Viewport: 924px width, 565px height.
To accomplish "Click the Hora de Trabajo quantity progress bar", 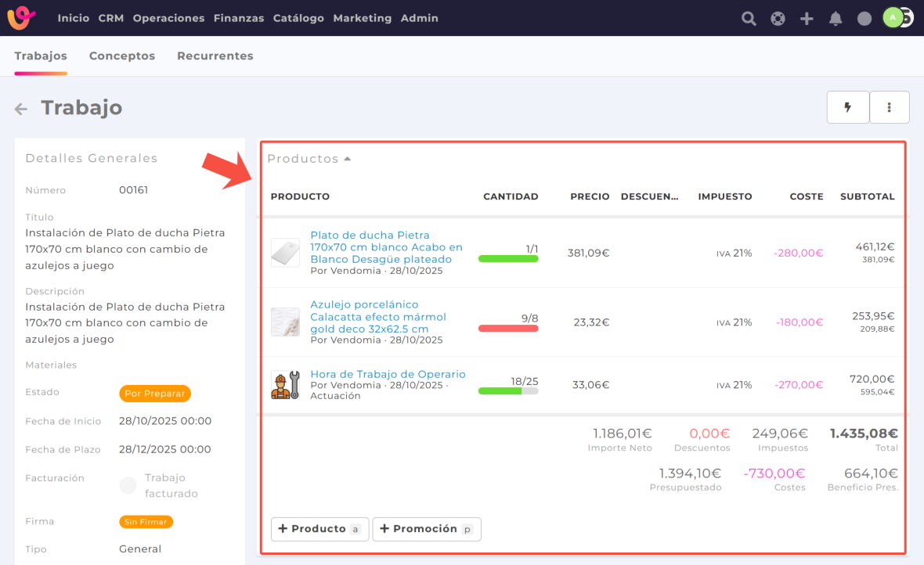I will pos(507,390).
